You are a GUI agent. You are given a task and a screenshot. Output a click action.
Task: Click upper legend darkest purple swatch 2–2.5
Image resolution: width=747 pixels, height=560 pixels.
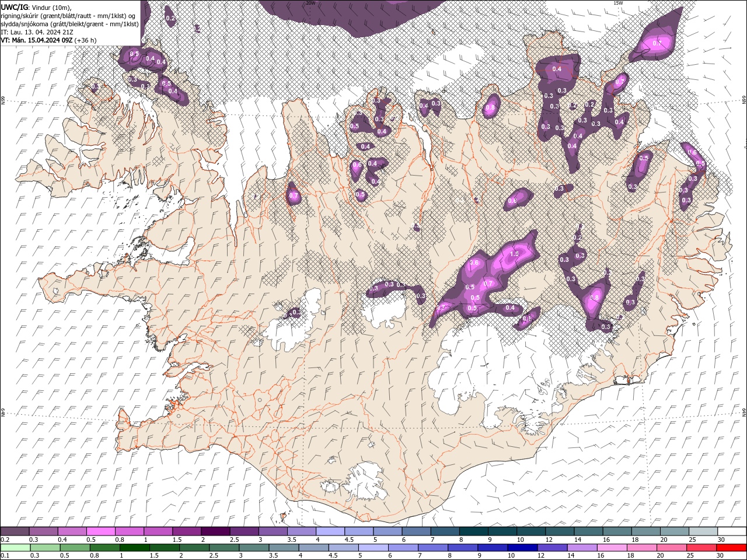215,531
